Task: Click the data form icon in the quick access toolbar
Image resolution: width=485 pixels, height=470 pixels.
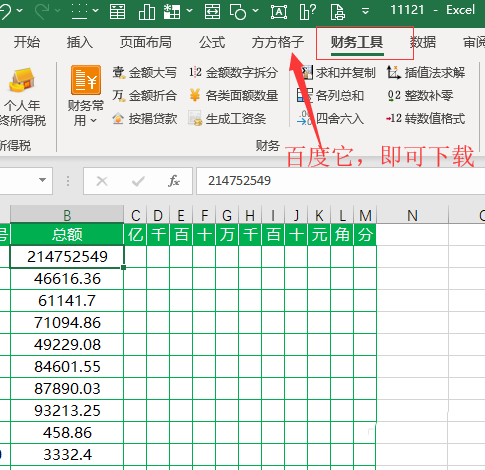Action: coord(118,12)
